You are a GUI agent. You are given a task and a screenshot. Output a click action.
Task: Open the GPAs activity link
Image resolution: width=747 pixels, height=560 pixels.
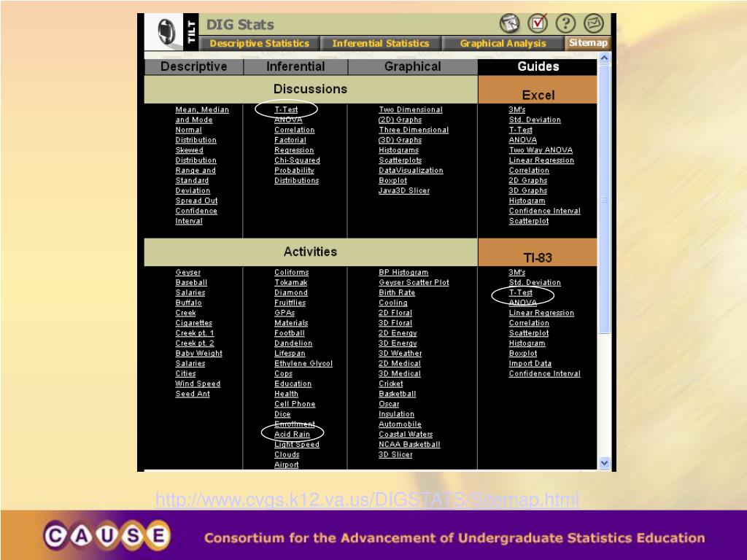[x=285, y=313]
